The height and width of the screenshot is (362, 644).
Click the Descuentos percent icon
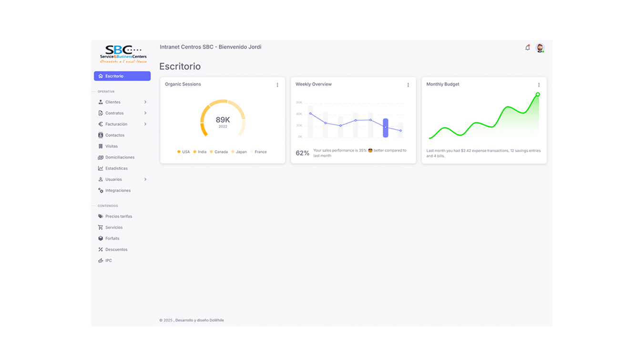(x=101, y=250)
